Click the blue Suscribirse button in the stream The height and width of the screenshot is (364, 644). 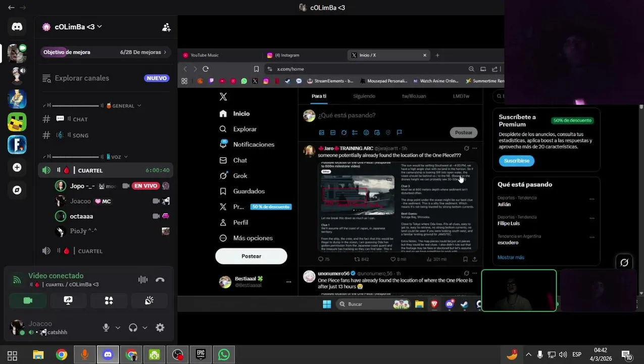tap(516, 161)
